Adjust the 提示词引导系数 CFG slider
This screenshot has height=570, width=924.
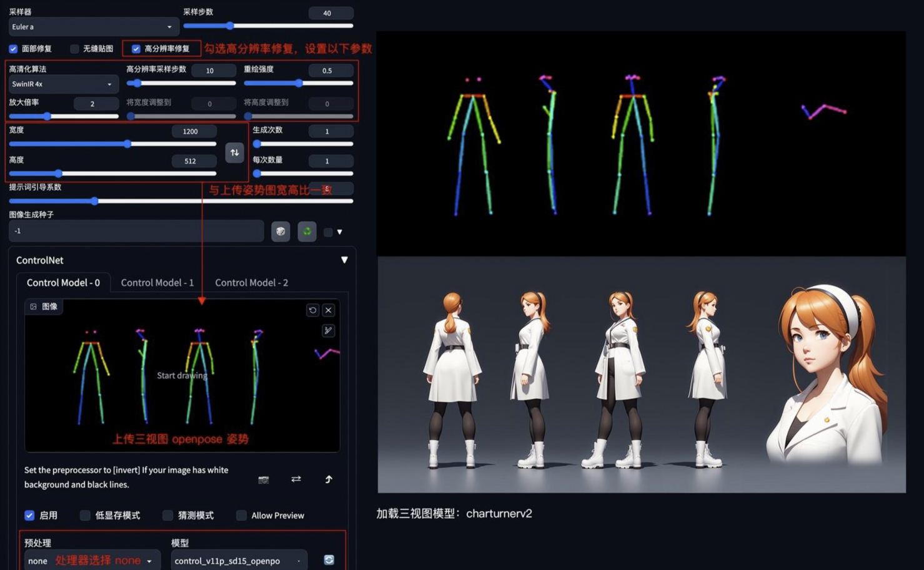click(181, 201)
